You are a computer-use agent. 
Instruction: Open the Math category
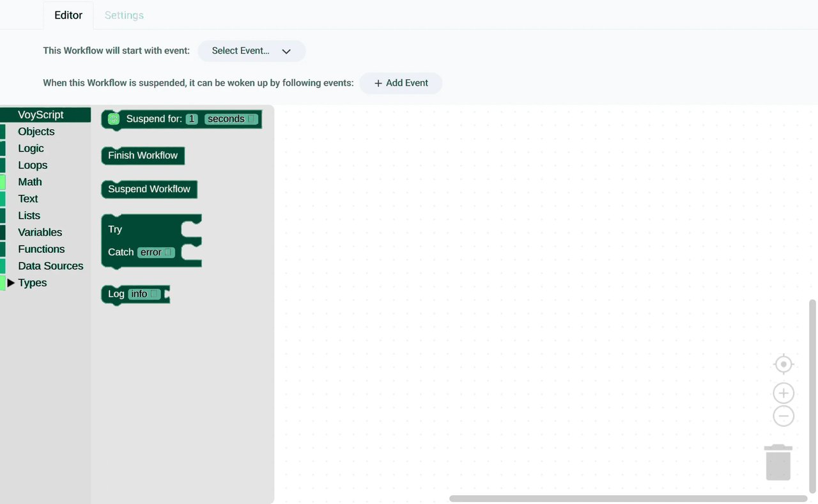(45, 182)
